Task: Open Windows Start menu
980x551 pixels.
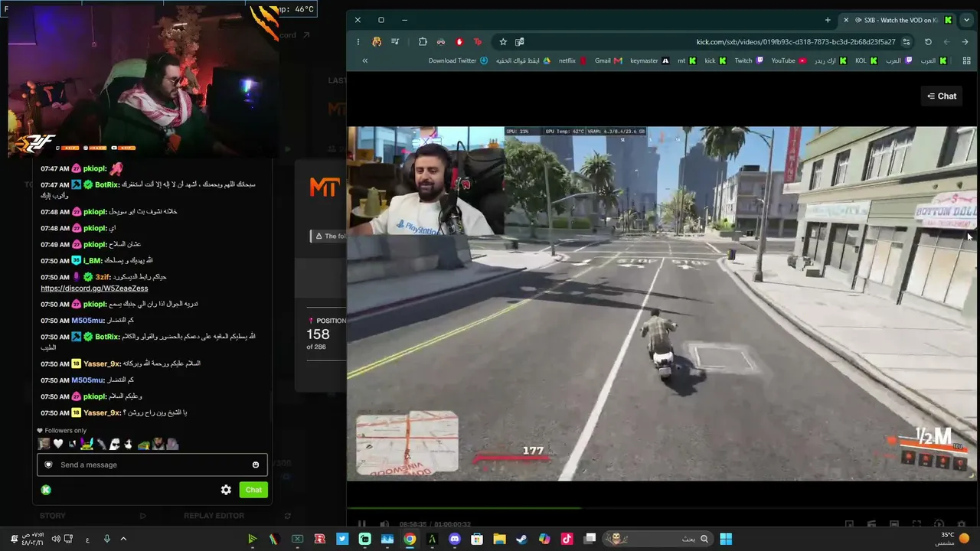Action: (725, 539)
